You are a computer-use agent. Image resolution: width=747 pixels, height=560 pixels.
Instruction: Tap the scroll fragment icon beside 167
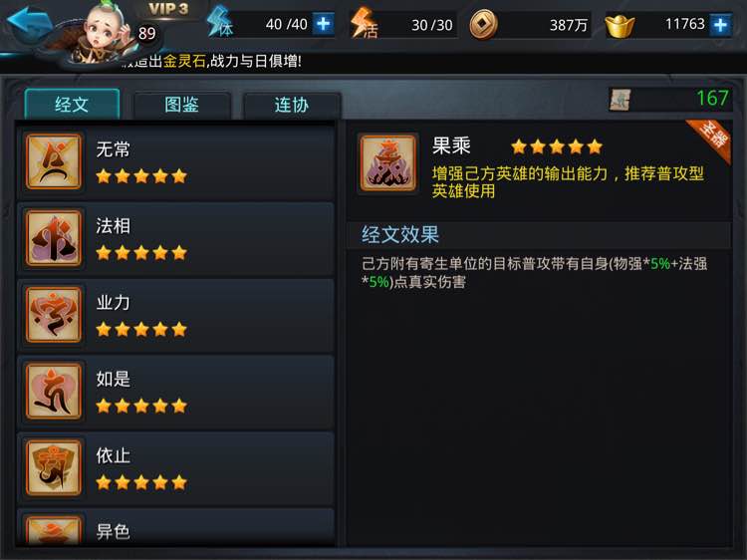[620, 100]
